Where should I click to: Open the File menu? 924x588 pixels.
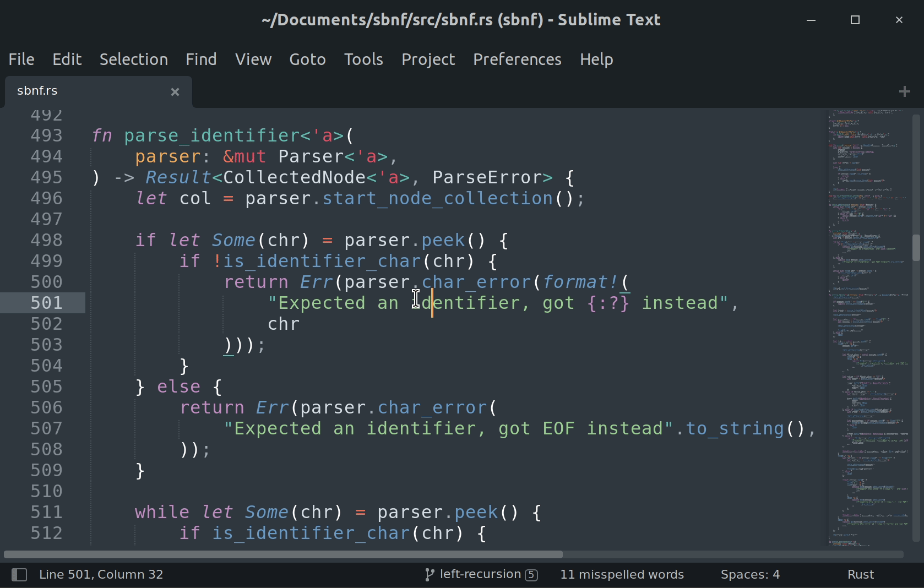[x=21, y=59]
